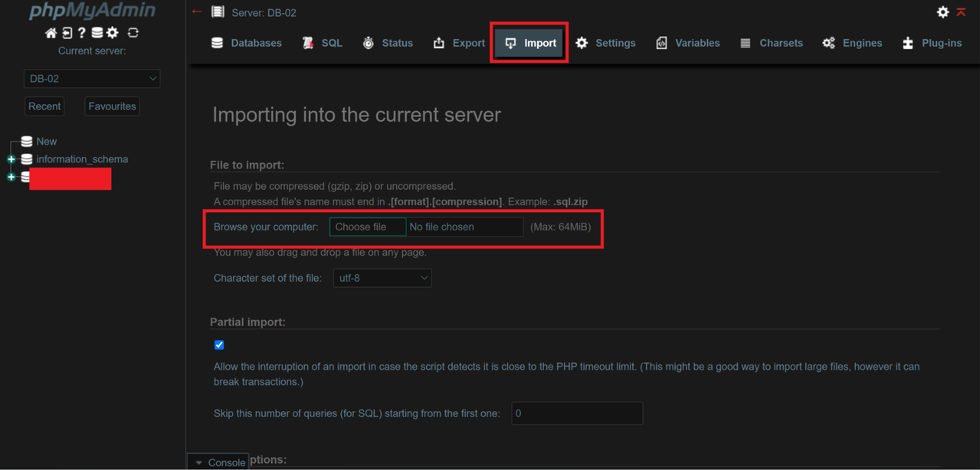Screen dimensions: 980x470
Task: Click the skip number of queries field
Action: [x=577, y=413]
